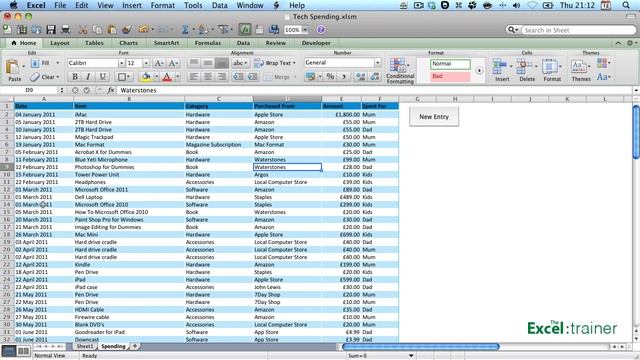Open the zoom 100% dropdown
The width and height of the screenshot is (640, 360).
tap(304, 30)
